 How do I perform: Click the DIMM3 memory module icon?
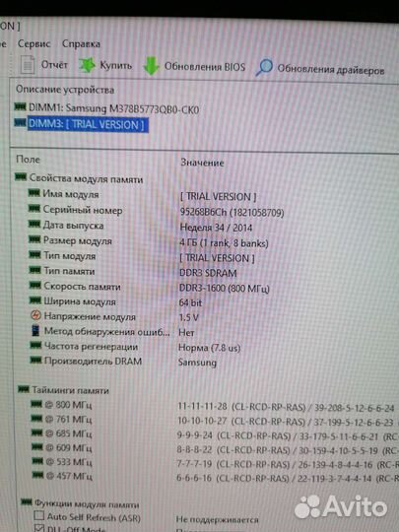[21, 122]
